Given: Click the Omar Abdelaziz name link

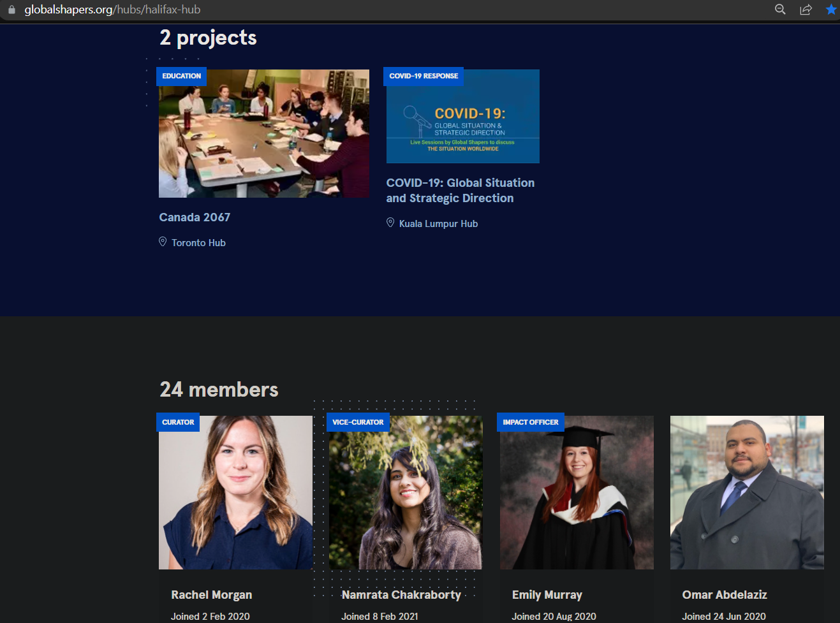Looking at the screenshot, I should click(725, 595).
